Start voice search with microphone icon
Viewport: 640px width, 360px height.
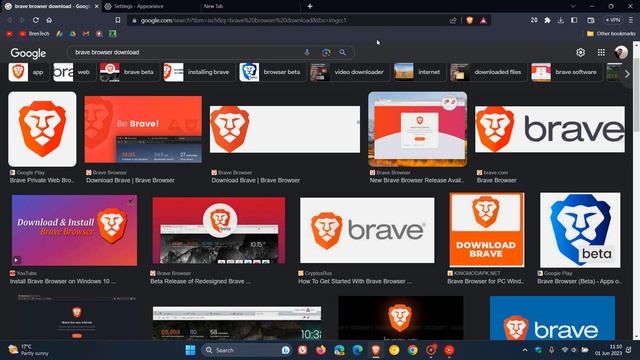pyautogui.click(x=307, y=52)
